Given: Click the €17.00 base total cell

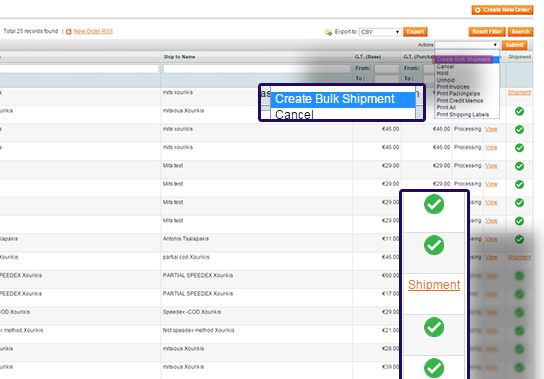Looking at the screenshot, I should [x=390, y=294].
